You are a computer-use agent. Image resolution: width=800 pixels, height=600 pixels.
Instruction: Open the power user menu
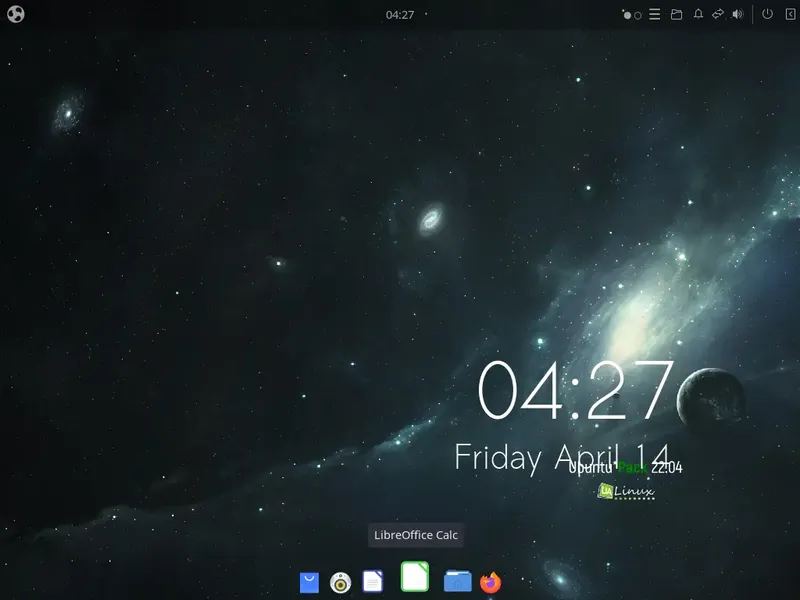coord(767,14)
